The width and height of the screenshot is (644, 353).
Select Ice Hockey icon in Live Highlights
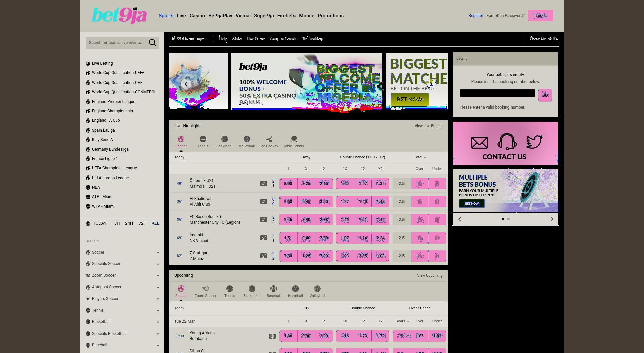pos(269,139)
